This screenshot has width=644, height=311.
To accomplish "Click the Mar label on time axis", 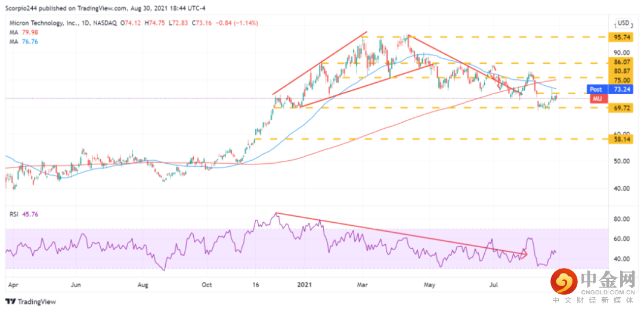I will point(363,284).
